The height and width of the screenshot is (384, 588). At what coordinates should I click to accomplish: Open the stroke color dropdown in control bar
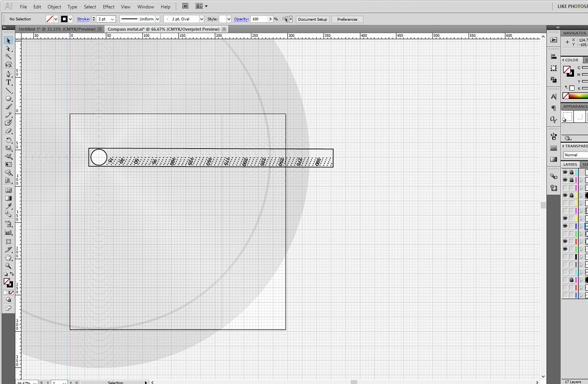click(x=70, y=19)
